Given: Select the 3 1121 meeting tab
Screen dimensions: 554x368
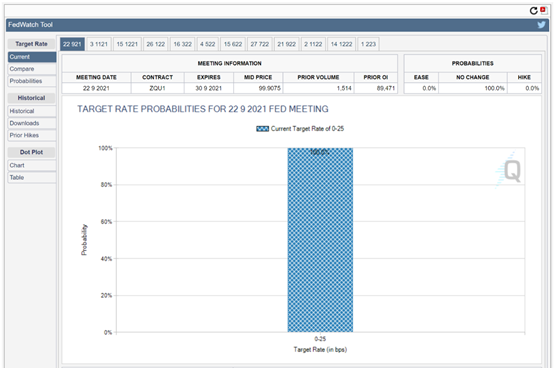Looking at the screenshot, I should click(x=99, y=44).
